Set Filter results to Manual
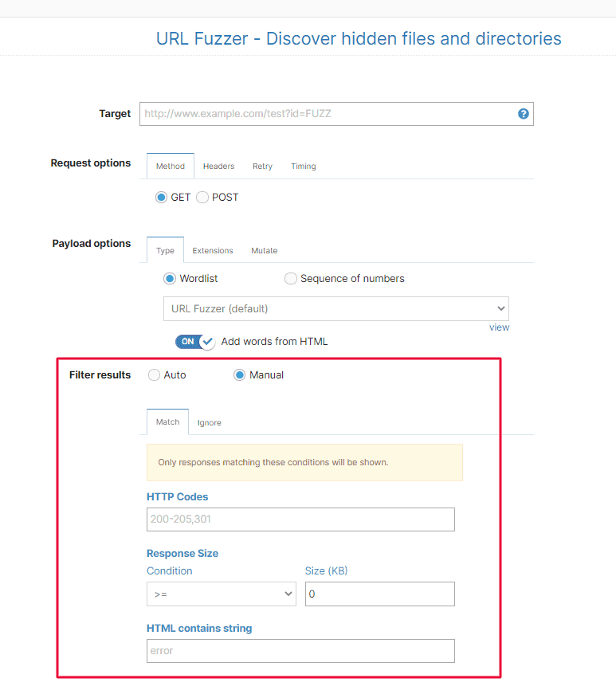This screenshot has height=686, width=616. tap(240, 375)
